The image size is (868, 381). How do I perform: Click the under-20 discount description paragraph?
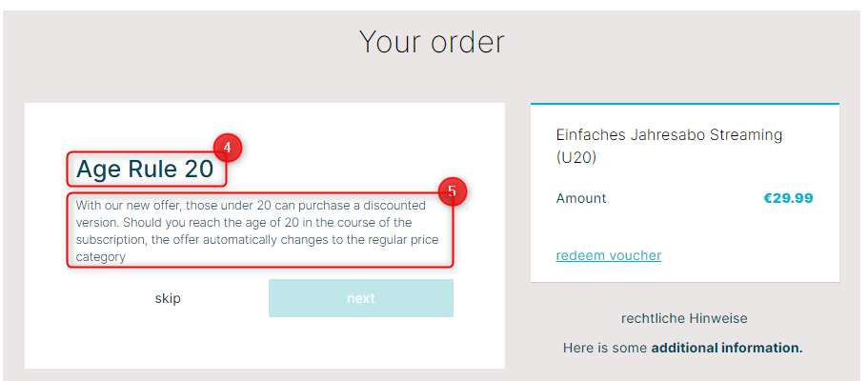[257, 231]
